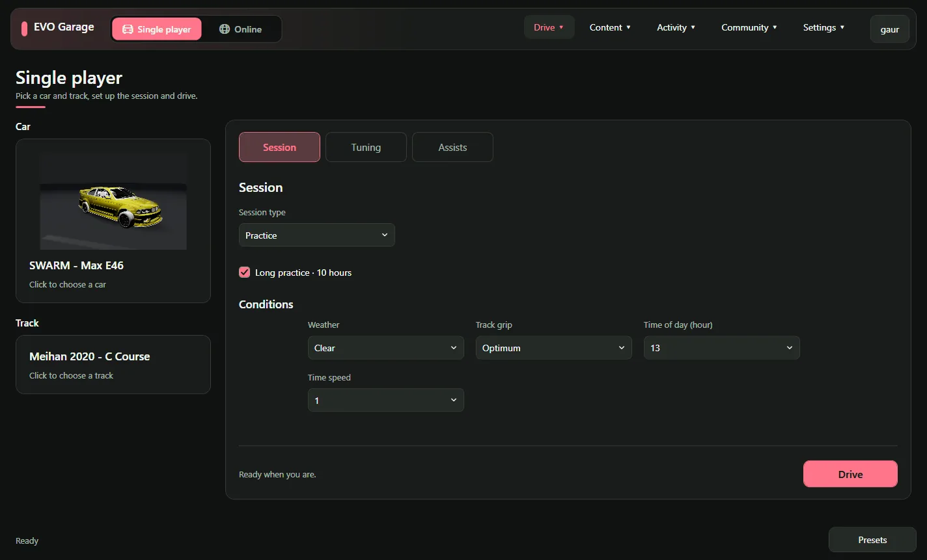Switch to the Session tab

pos(280,147)
